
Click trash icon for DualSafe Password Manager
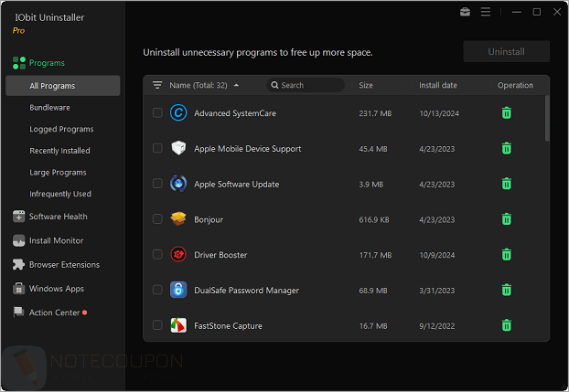coord(507,290)
